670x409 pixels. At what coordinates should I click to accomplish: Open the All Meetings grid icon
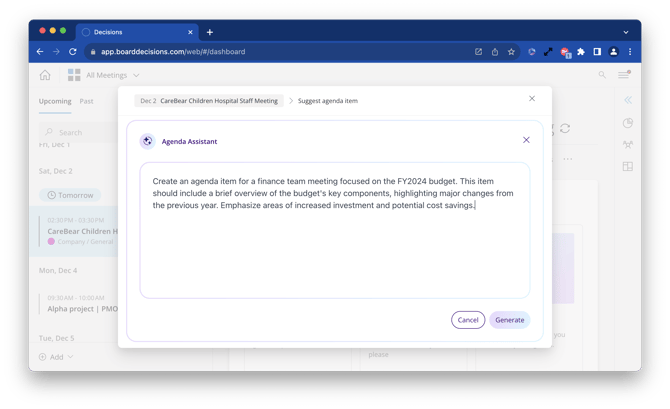pos(74,75)
